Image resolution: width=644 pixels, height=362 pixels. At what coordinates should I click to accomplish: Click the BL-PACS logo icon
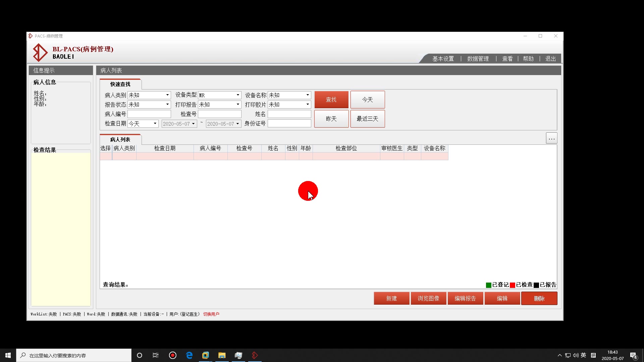40,52
